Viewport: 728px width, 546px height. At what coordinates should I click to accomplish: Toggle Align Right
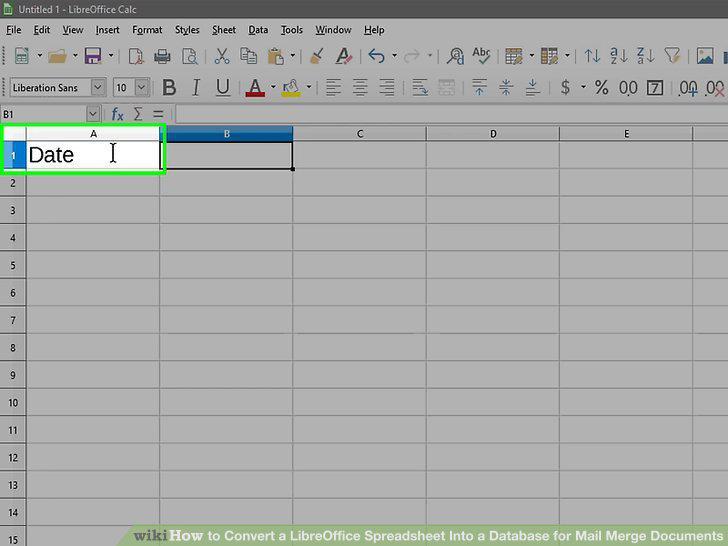click(x=387, y=88)
